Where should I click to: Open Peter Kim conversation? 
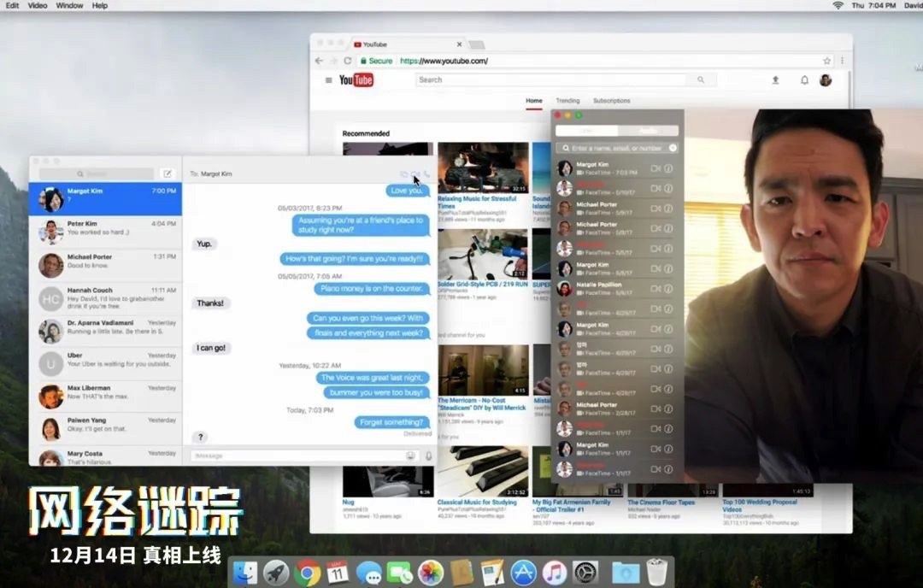[105, 228]
